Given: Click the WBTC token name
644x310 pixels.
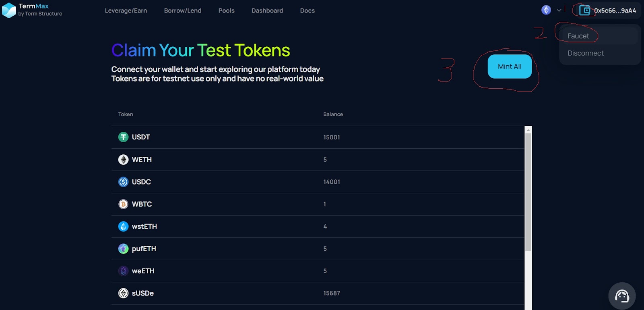Looking at the screenshot, I should click(142, 204).
